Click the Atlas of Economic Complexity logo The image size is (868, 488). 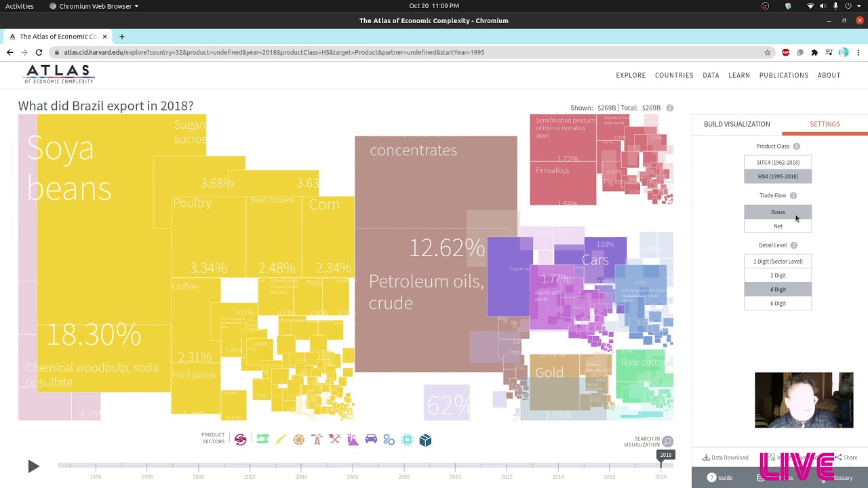coord(60,75)
